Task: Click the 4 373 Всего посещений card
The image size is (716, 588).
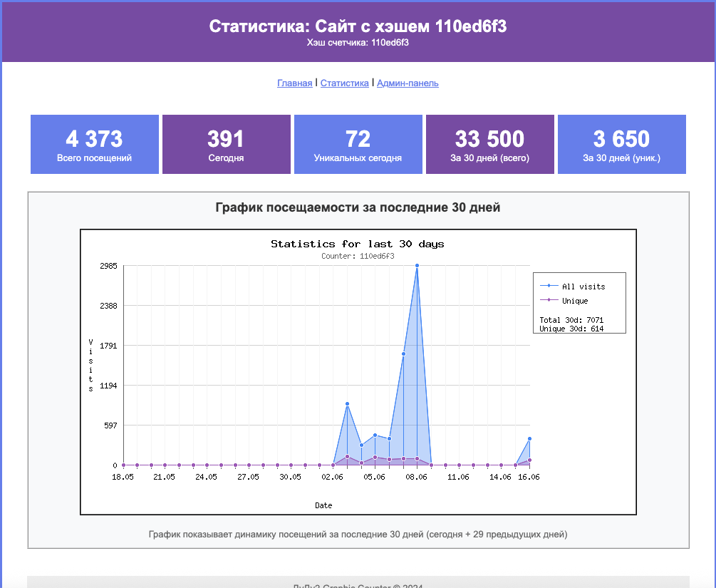Action: pyautogui.click(x=95, y=145)
